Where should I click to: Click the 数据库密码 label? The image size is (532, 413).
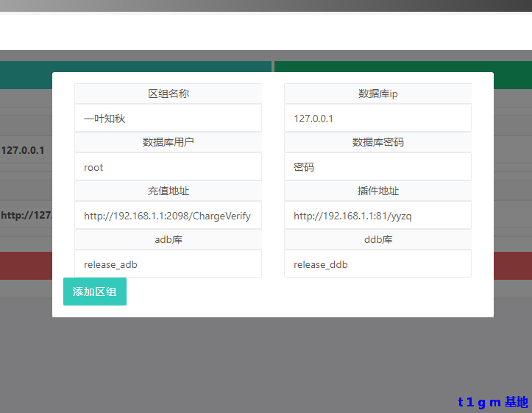click(378, 142)
